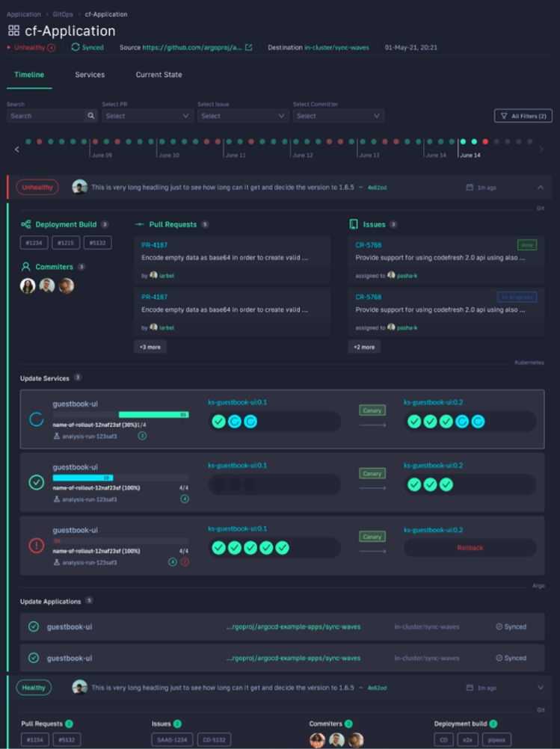Click the search magnifier icon
The image size is (560, 749).
pyautogui.click(x=90, y=116)
